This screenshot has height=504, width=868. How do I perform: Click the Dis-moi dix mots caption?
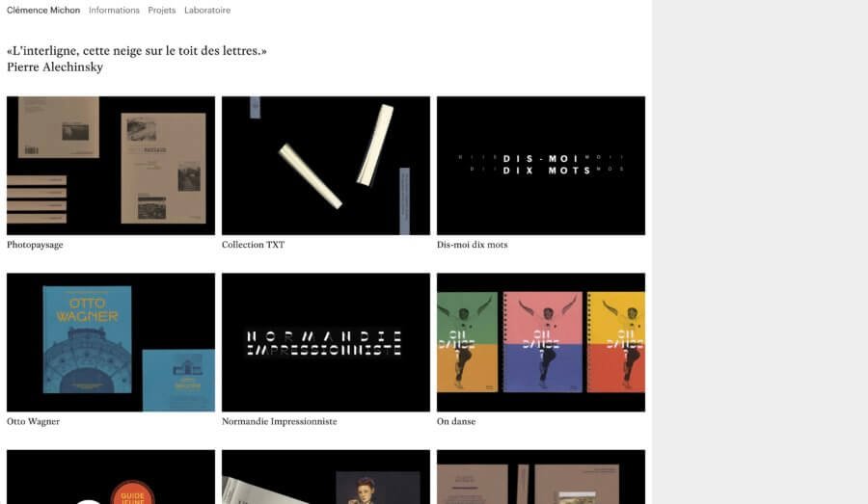[x=473, y=245]
